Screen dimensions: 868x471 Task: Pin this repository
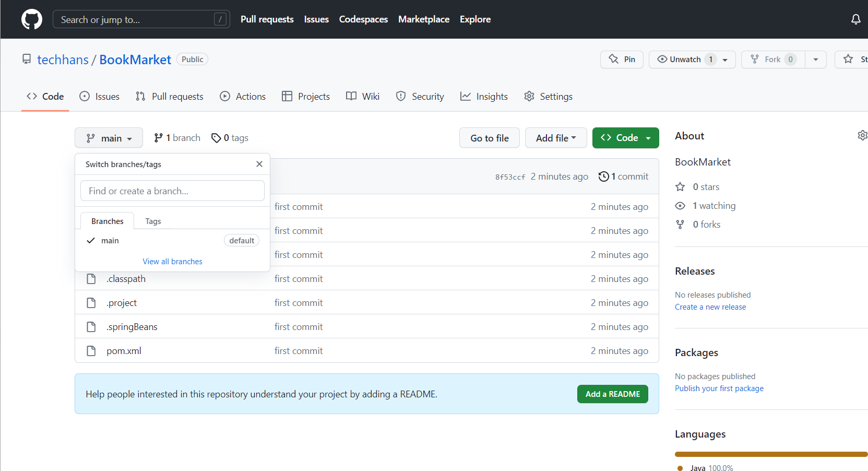point(622,60)
